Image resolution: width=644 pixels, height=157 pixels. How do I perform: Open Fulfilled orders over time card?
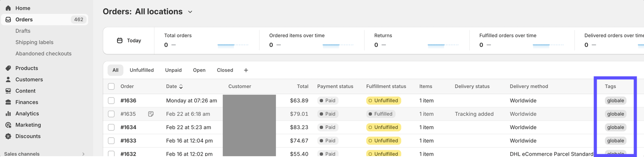(522, 40)
